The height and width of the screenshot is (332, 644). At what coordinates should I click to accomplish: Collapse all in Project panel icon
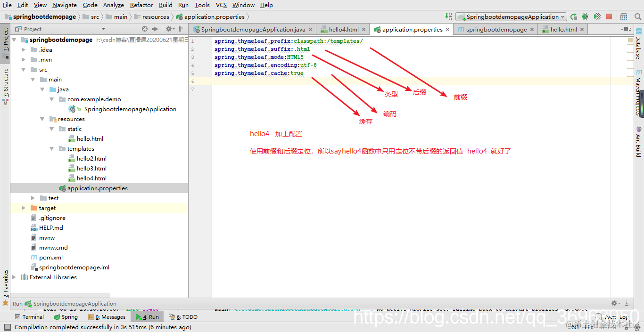155,29
